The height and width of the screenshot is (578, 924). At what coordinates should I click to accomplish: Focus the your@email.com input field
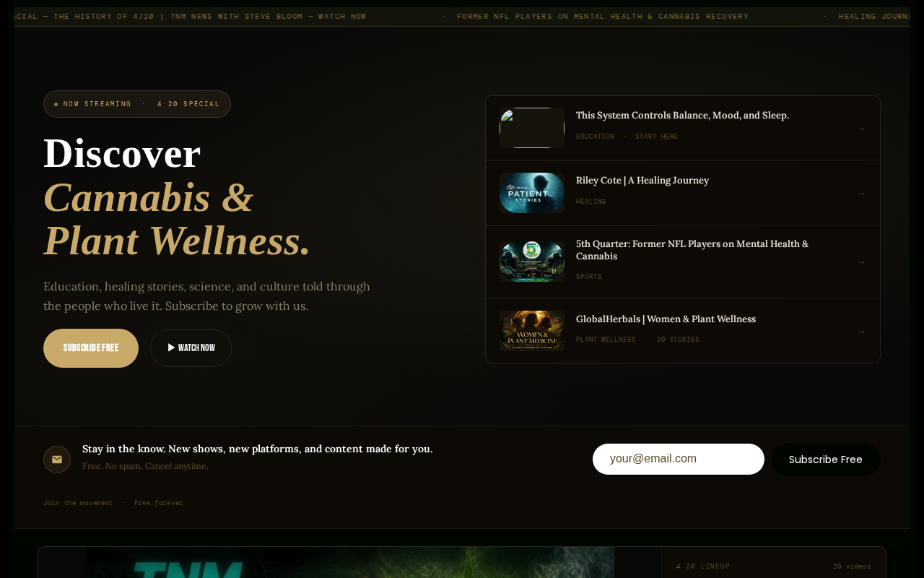click(x=679, y=459)
